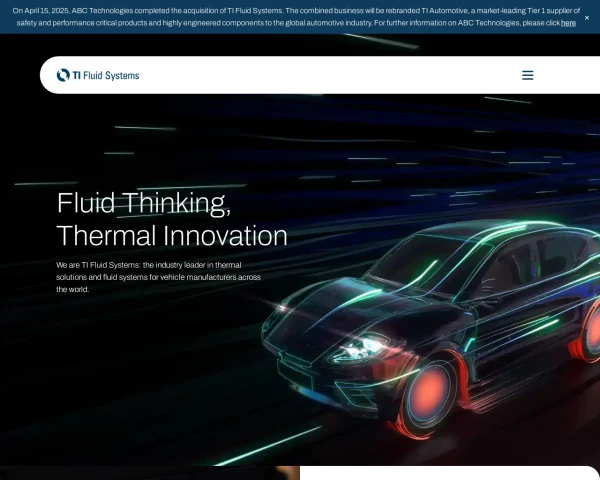Click the 'We are TI Fluid Systems' paragraph

158,277
